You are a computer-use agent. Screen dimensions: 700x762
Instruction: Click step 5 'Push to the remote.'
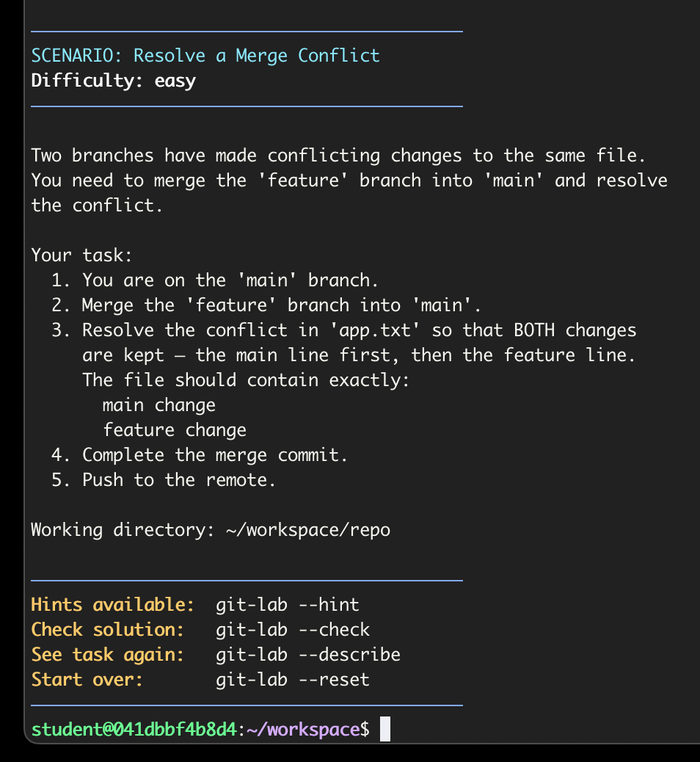tap(179, 480)
